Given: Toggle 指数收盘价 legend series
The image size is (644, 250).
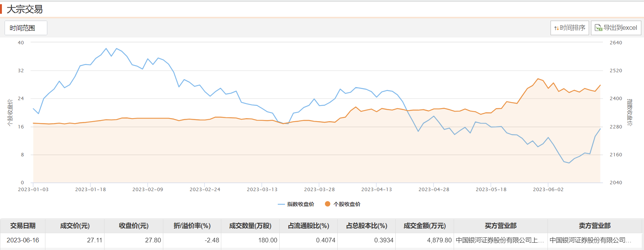Looking at the screenshot, I should click(296, 204).
